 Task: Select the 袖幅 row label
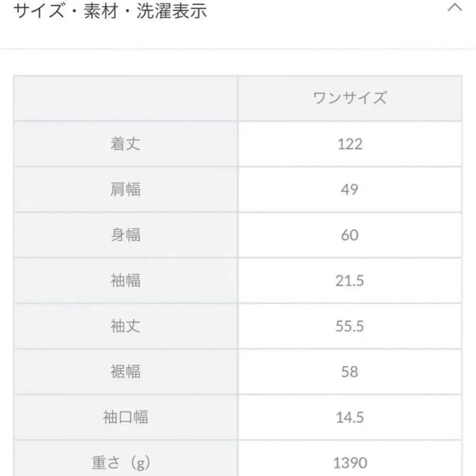point(126,281)
